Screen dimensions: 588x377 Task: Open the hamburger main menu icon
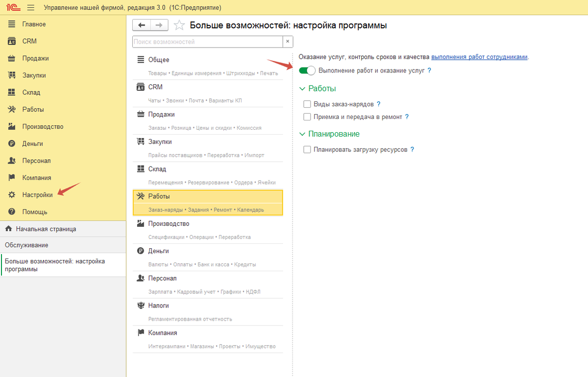click(30, 8)
